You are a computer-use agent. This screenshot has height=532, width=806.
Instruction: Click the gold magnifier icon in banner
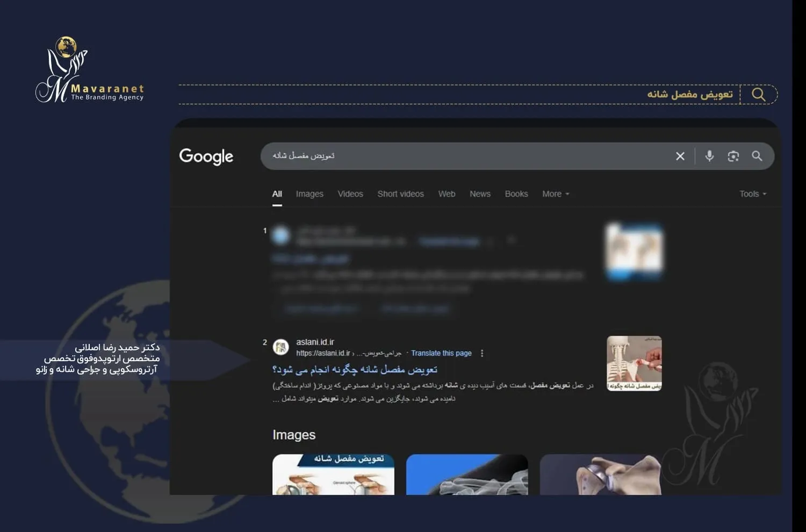point(758,95)
